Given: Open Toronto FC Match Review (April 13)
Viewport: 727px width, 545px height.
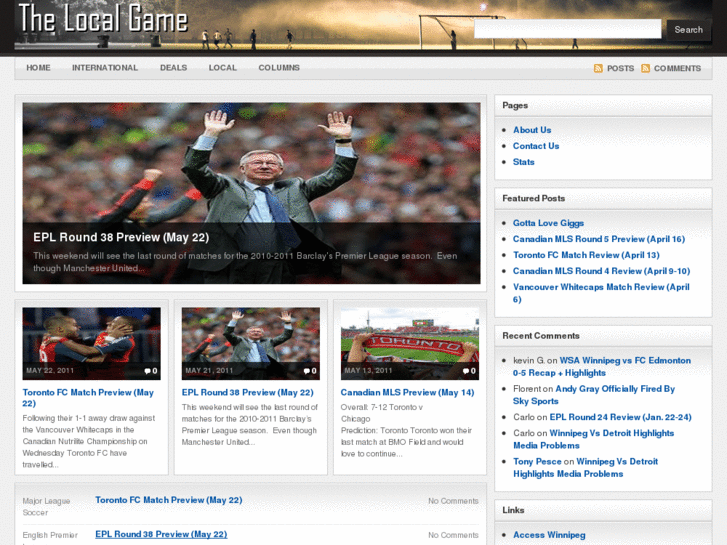Looking at the screenshot, I should [586, 255].
